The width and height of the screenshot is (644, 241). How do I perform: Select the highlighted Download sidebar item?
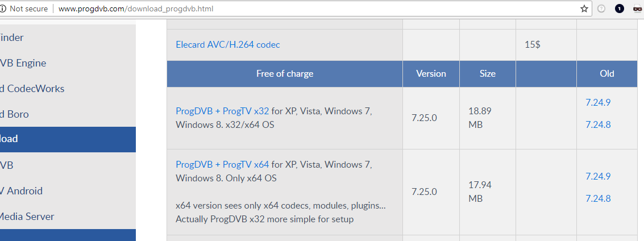coord(68,139)
